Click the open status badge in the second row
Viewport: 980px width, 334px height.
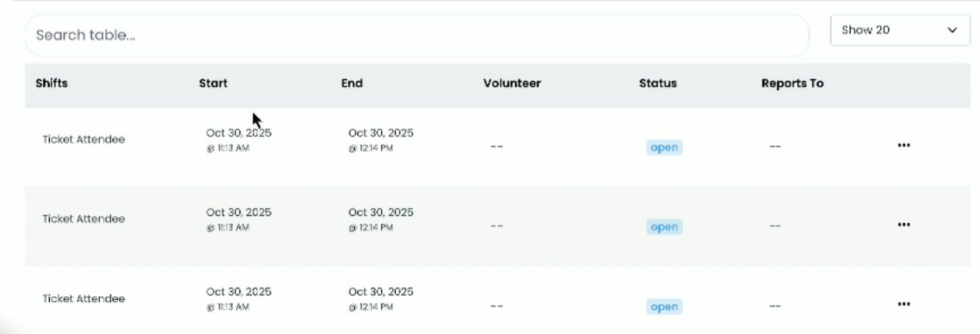[x=664, y=227]
